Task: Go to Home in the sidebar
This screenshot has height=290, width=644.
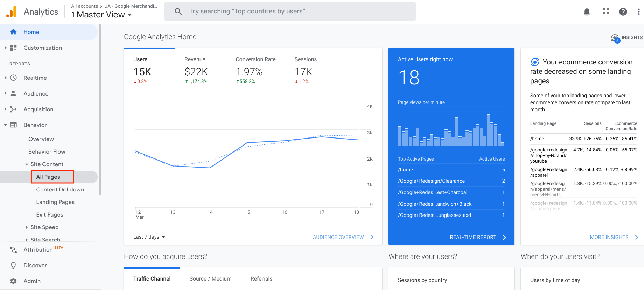Action: coord(49,32)
